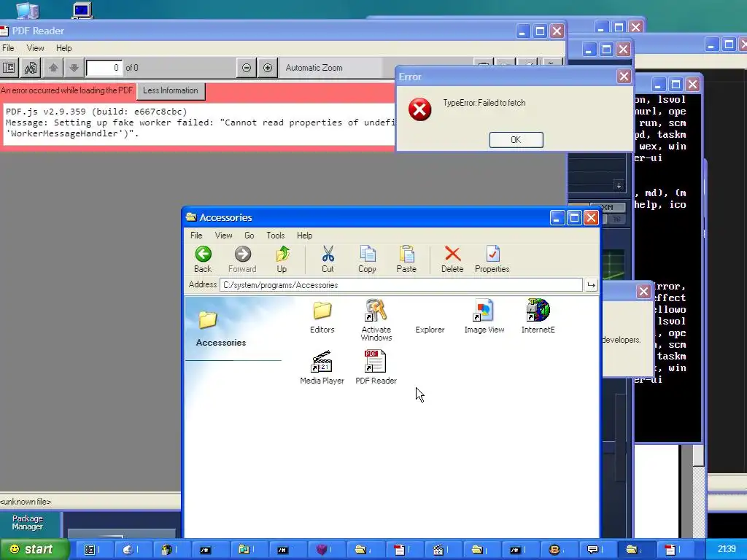Toggle the PDF Reader sidebar button

9,68
